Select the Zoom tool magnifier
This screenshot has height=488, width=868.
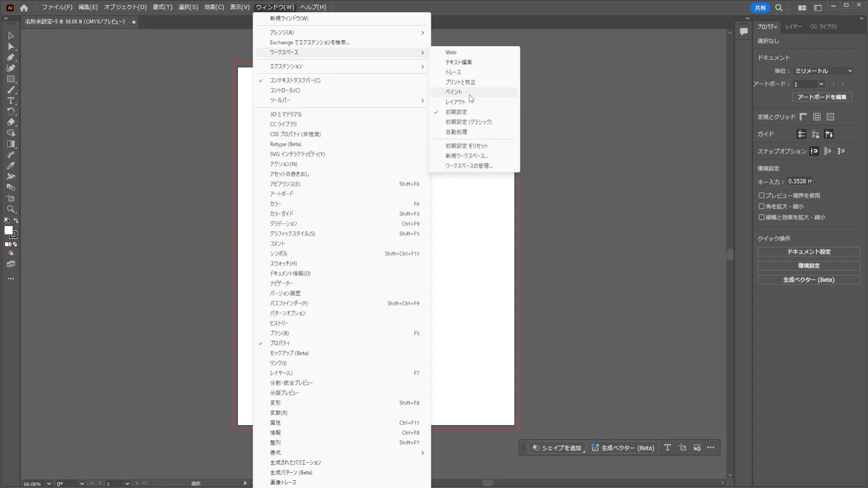point(11,209)
